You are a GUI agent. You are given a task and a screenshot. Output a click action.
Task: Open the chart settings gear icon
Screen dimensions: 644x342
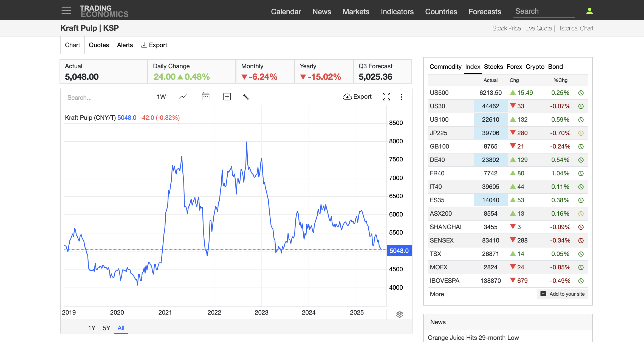coord(399,314)
